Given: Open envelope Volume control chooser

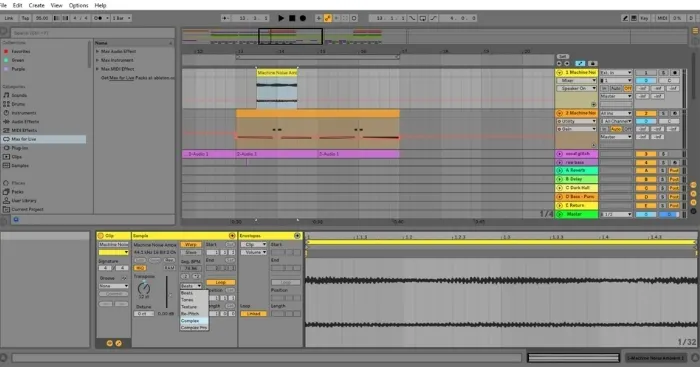Looking at the screenshot, I should click(x=253, y=253).
